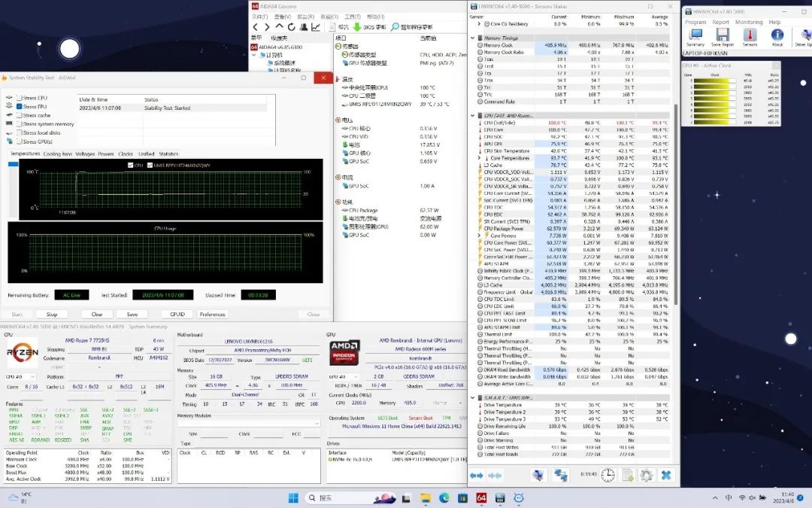Click the taskbar clock showing 2023/4/6
812x508 pixels.
(784, 497)
